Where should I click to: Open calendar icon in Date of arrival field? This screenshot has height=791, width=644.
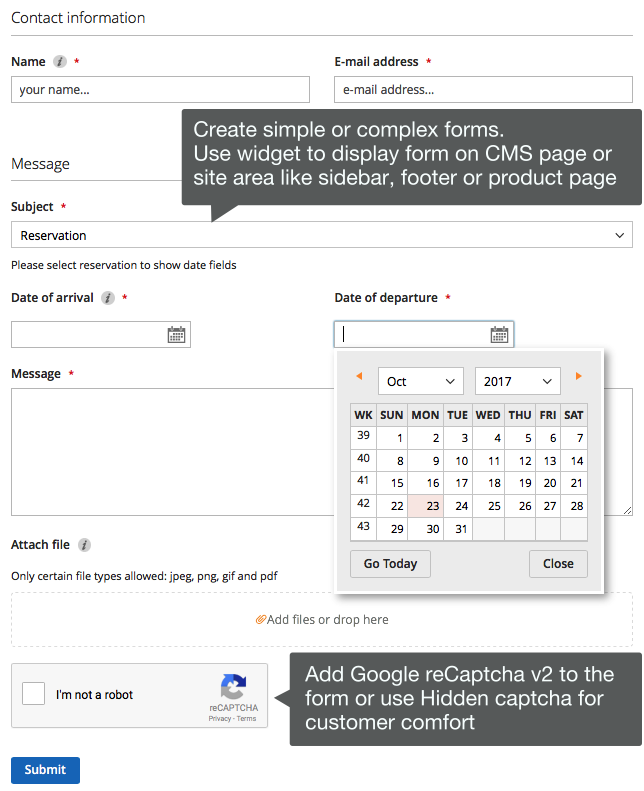click(x=176, y=335)
